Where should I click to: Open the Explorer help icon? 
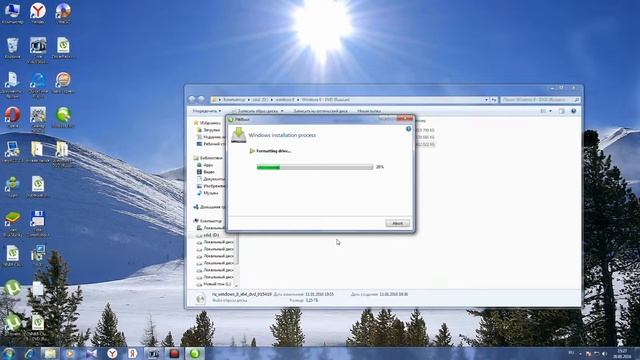[573, 111]
